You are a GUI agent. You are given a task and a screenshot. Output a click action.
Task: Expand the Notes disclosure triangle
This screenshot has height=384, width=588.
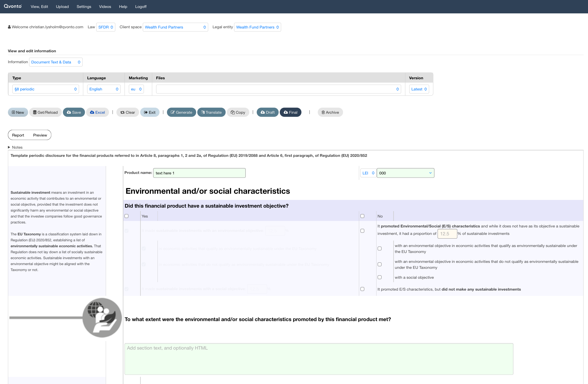tap(9, 147)
